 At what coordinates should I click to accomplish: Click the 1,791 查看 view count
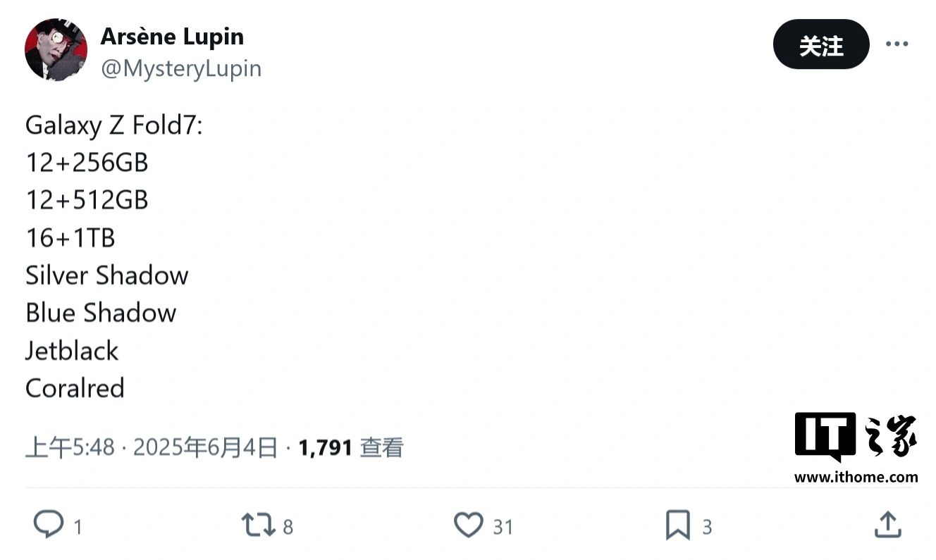[351, 447]
